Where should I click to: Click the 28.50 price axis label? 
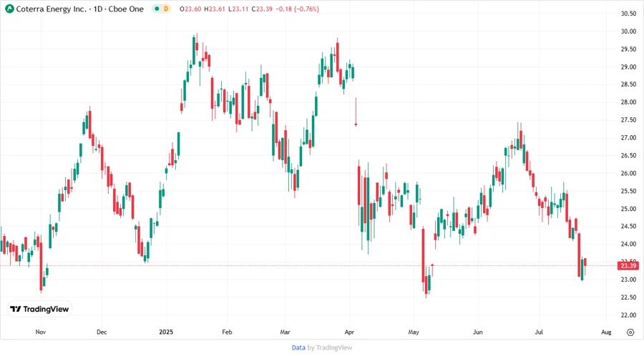tap(628, 84)
